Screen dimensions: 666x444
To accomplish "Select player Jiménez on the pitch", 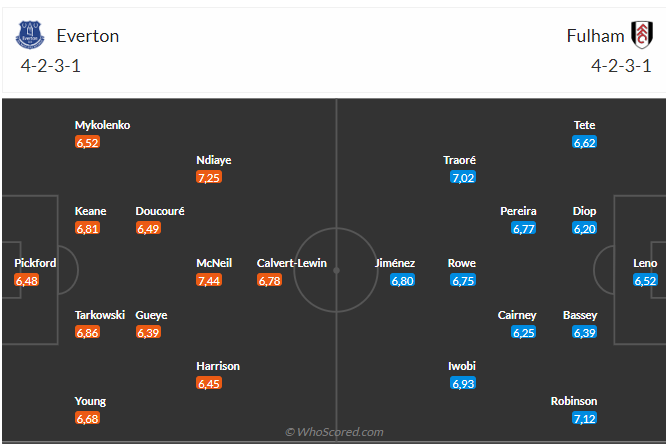I will [395, 263].
